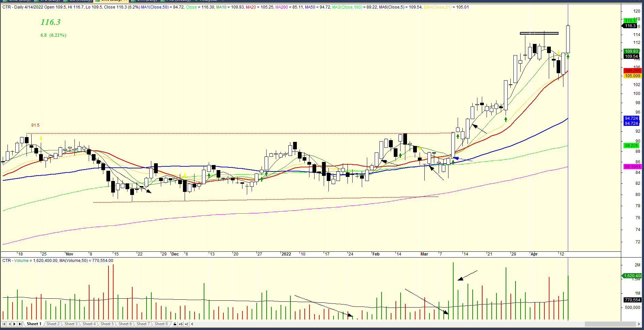This screenshot has width=644, height=330.
Task: Select the Sheet 8 tab
Action: 161,324
